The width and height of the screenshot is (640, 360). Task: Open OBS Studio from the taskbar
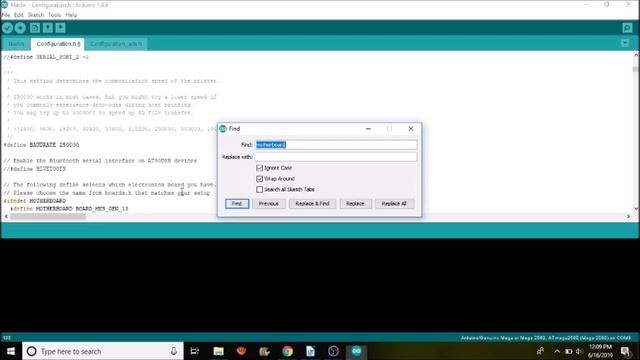click(x=333, y=351)
